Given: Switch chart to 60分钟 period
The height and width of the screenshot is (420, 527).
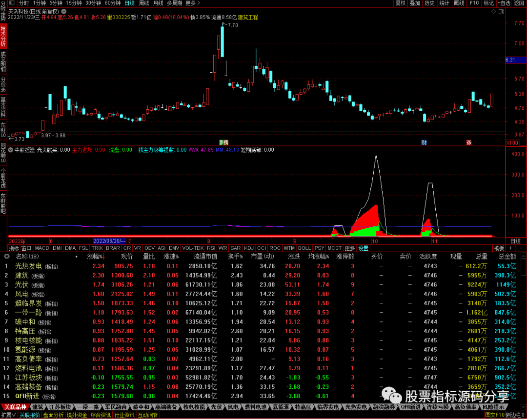Looking at the screenshot, I should point(113,3).
